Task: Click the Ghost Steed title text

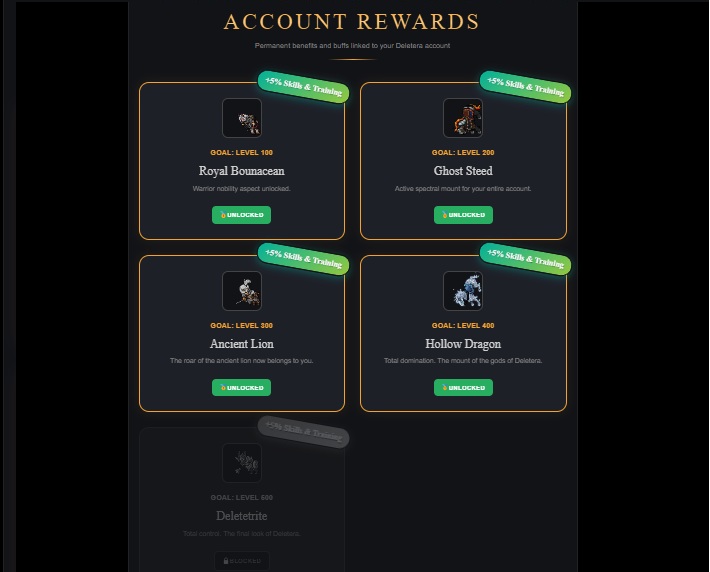Action: (x=463, y=171)
